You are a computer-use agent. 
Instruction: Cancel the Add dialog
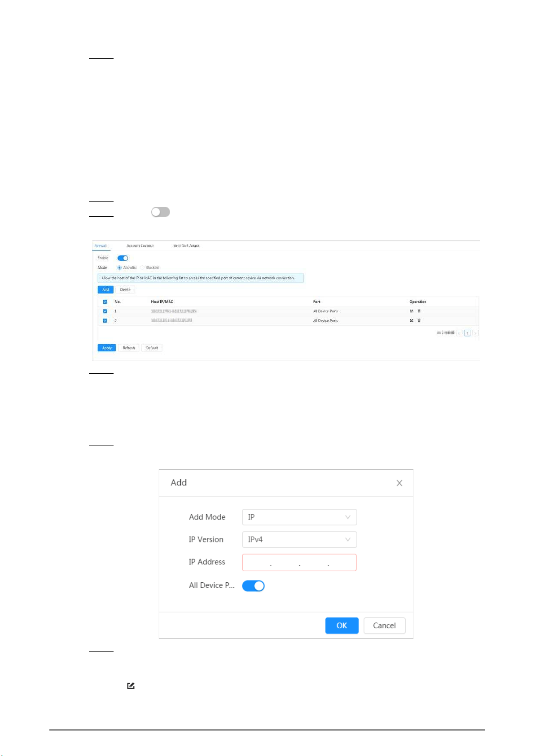click(x=385, y=625)
